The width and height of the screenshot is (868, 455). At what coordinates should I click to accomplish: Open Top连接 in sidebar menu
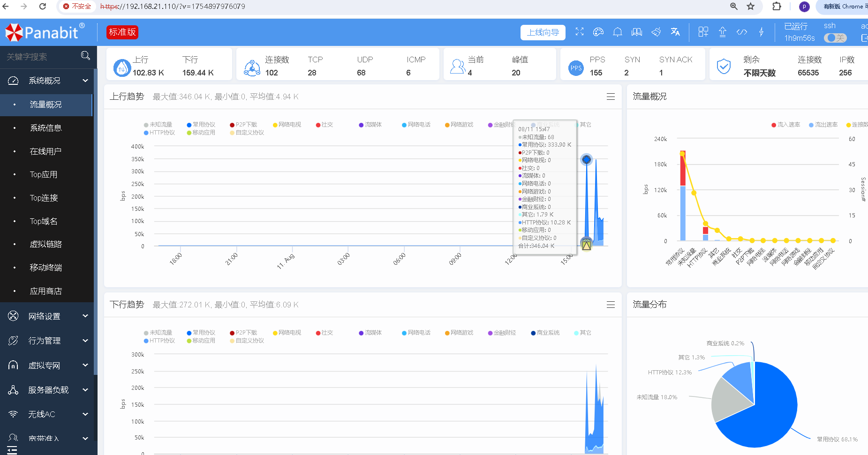(46, 198)
